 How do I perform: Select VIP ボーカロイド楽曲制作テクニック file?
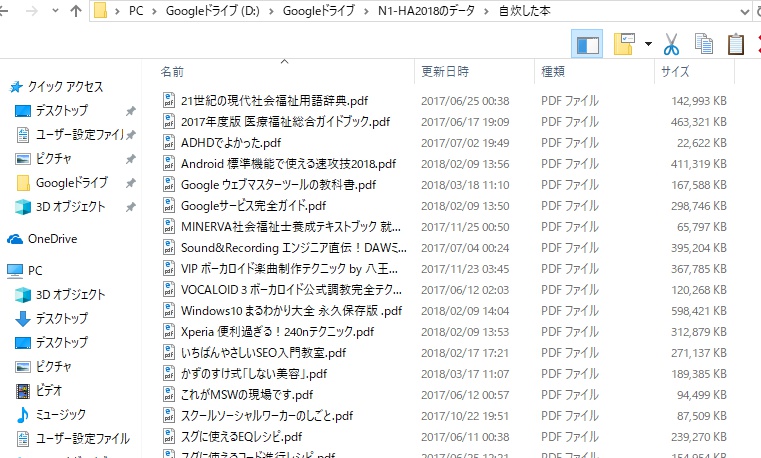click(x=289, y=269)
